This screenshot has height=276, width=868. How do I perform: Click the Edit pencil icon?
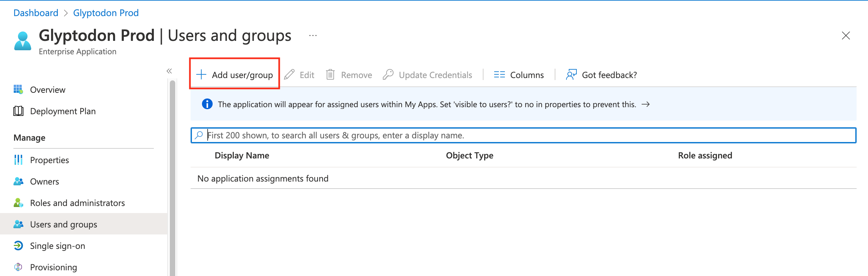pos(289,75)
